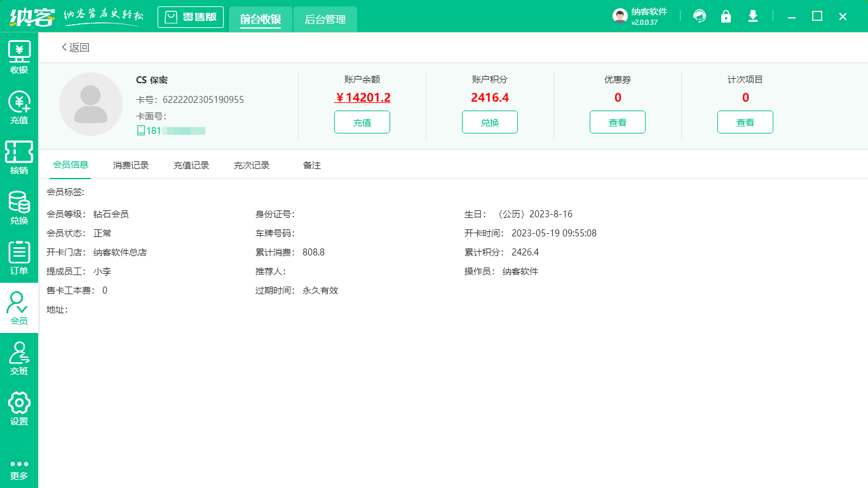Viewport: 868px width, 488px height.
Task: Click the download icon in title bar
Action: pyautogui.click(x=753, y=17)
